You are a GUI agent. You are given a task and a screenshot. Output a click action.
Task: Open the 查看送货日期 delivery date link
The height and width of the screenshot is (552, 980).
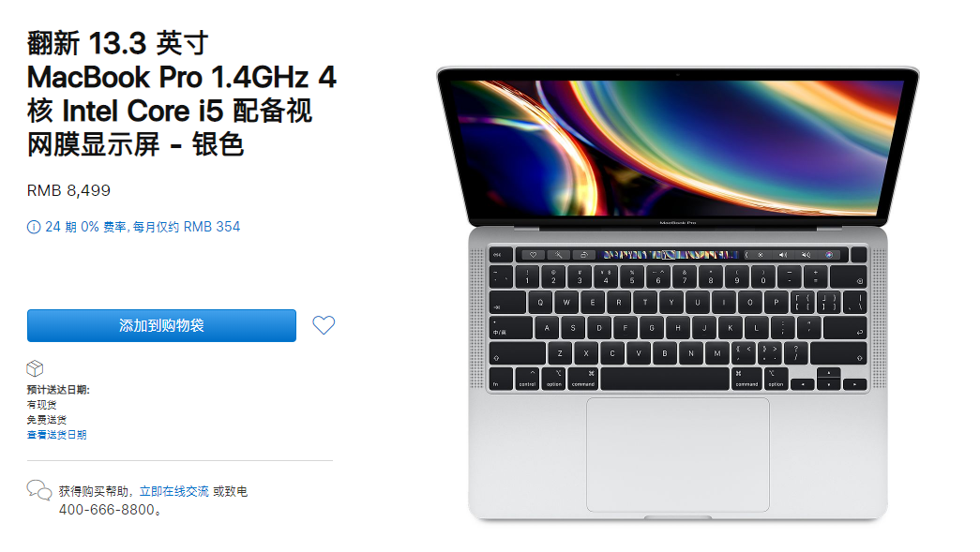[x=57, y=435]
